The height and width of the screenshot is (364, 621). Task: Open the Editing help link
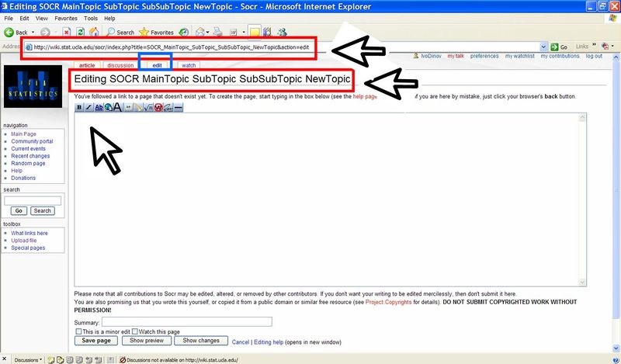(x=269, y=342)
